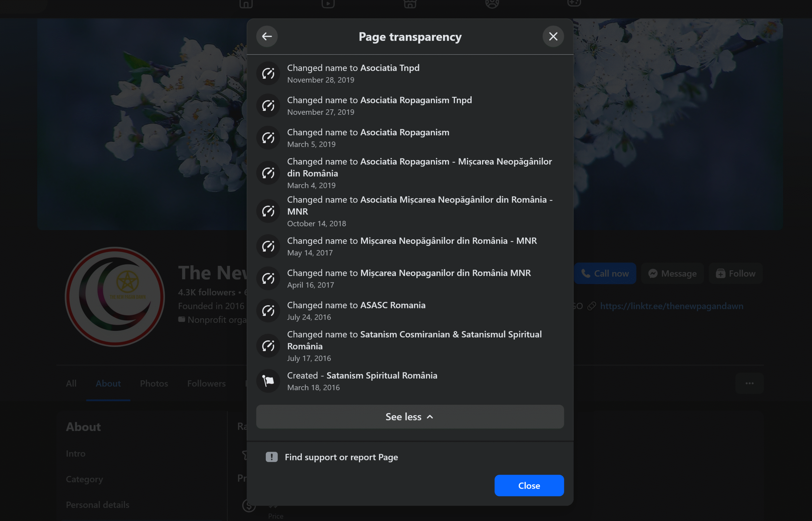
Task: Open the Followers tab
Action: [206, 383]
